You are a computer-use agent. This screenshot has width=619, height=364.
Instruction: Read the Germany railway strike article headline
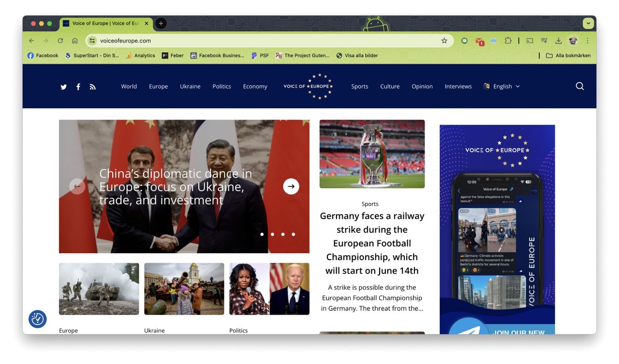372,243
